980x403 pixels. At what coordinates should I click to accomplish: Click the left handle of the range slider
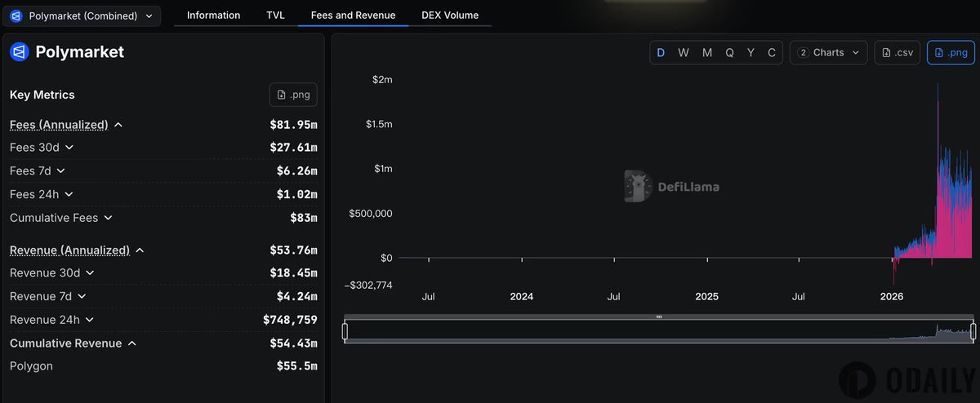[345, 330]
